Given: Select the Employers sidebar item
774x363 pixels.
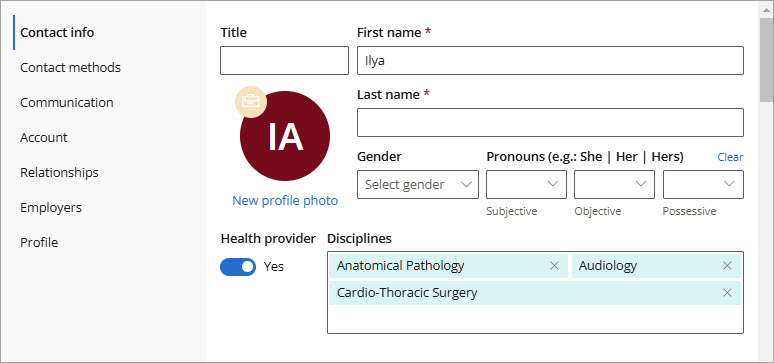Looking at the screenshot, I should click(51, 207).
